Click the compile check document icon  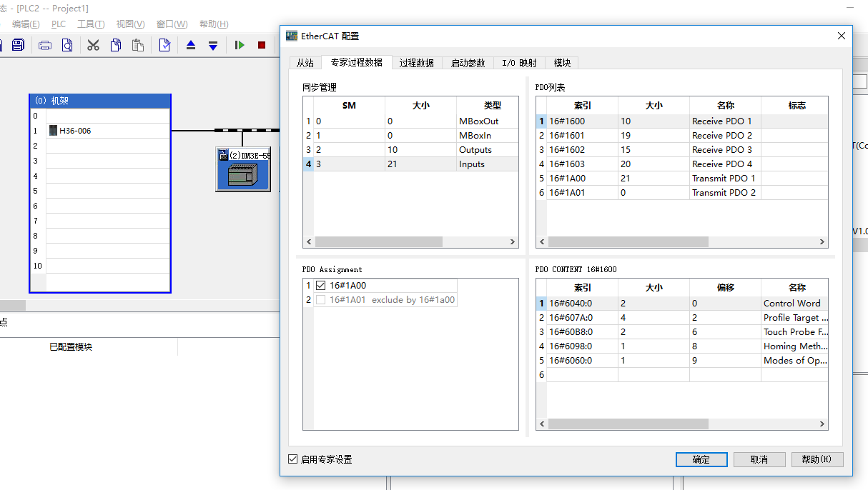coord(164,45)
